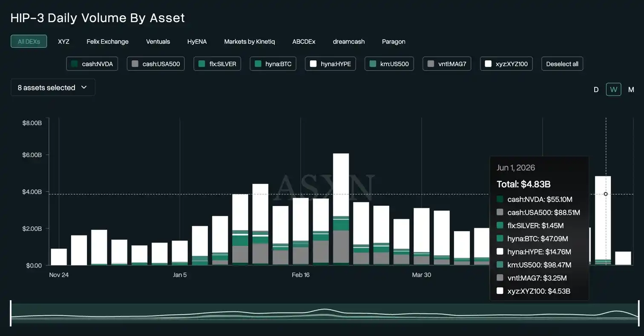
Task: Click the tallest volume bar after Feb 16
Action: click(341, 209)
